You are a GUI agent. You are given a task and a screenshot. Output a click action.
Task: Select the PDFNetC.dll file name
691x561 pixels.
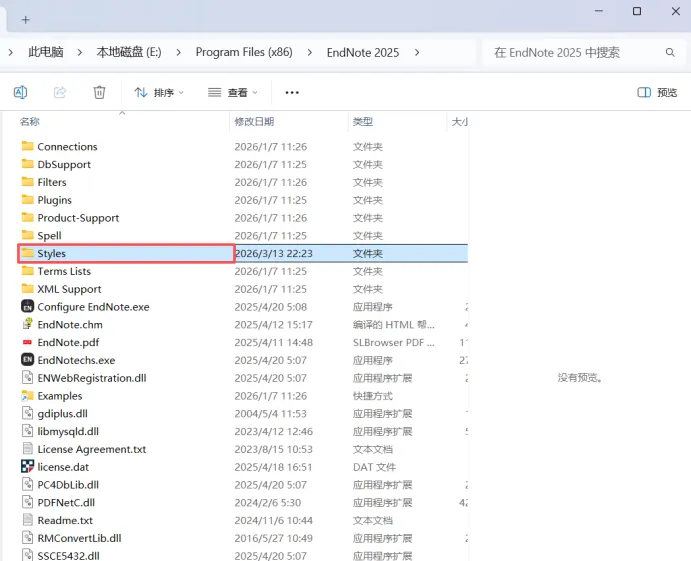(x=66, y=502)
